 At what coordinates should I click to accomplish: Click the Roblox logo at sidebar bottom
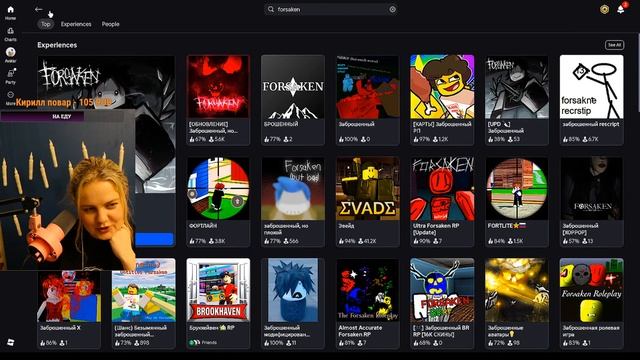point(11,342)
